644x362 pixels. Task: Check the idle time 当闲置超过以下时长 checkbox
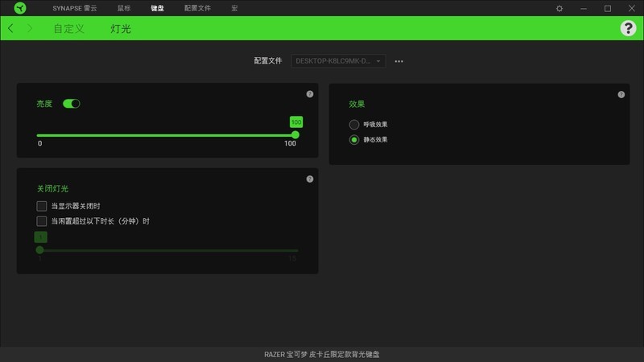click(x=42, y=221)
